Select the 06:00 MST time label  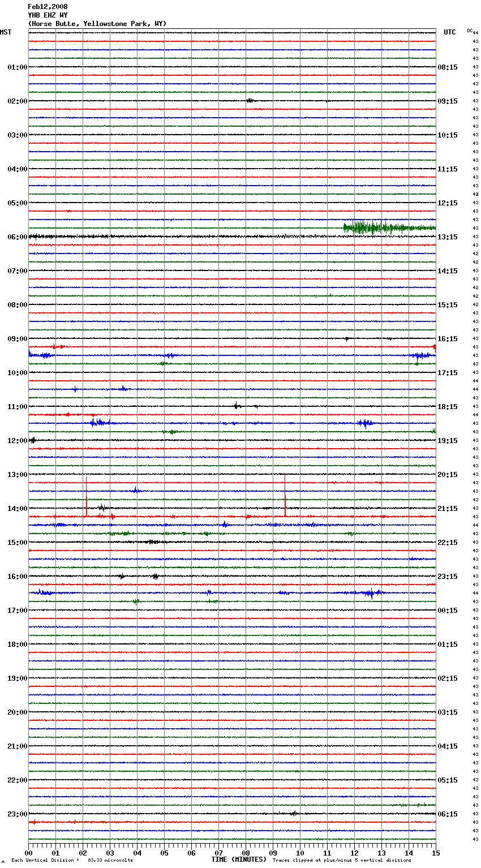17,237
